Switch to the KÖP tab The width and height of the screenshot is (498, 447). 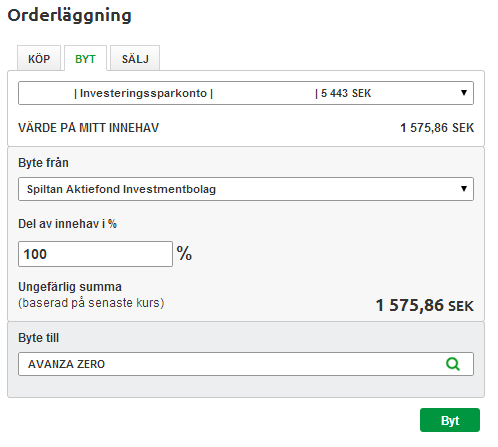coord(39,59)
